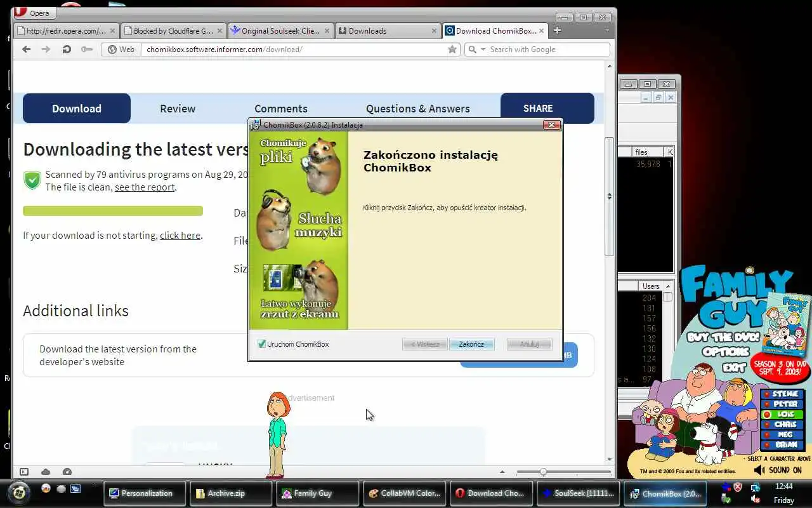Screen dimensions: 812x508
Task: Click the greyed Wstecz button
Action: point(425,344)
